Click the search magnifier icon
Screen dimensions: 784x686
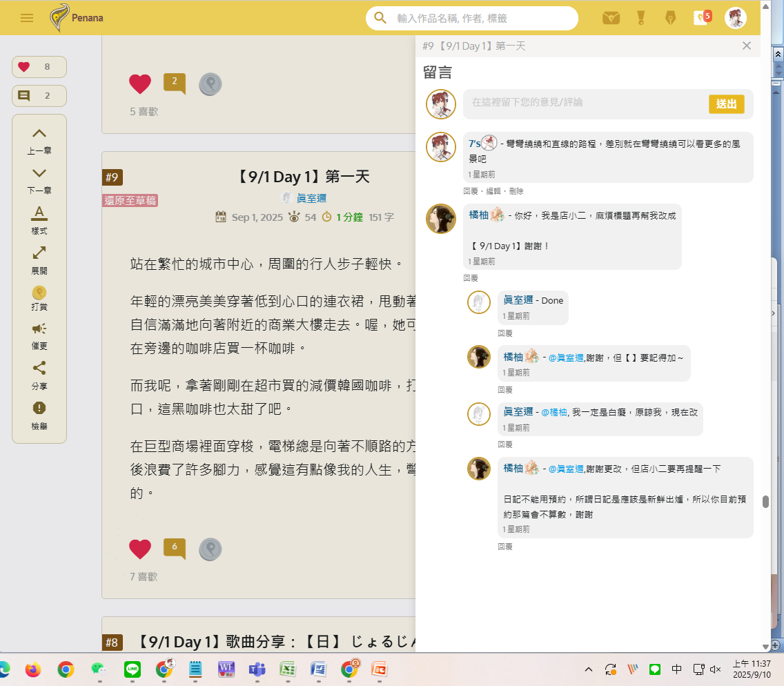click(x=380, y=18)
